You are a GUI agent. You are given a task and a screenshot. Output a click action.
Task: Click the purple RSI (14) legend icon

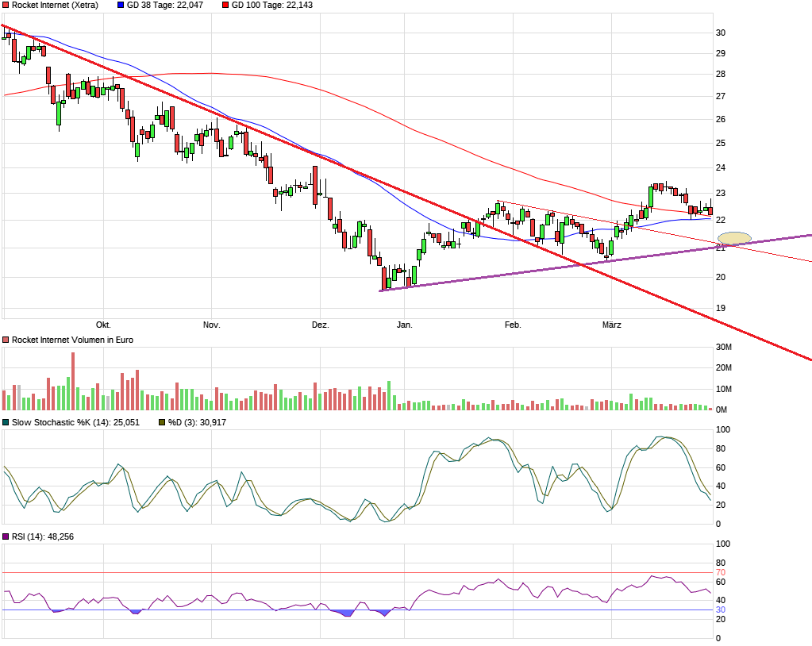point(6,537)
